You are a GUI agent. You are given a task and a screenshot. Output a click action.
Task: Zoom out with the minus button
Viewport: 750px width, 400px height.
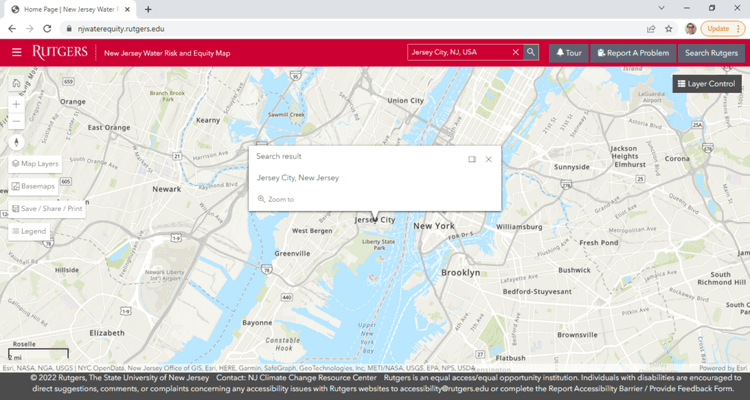[16, 122]
